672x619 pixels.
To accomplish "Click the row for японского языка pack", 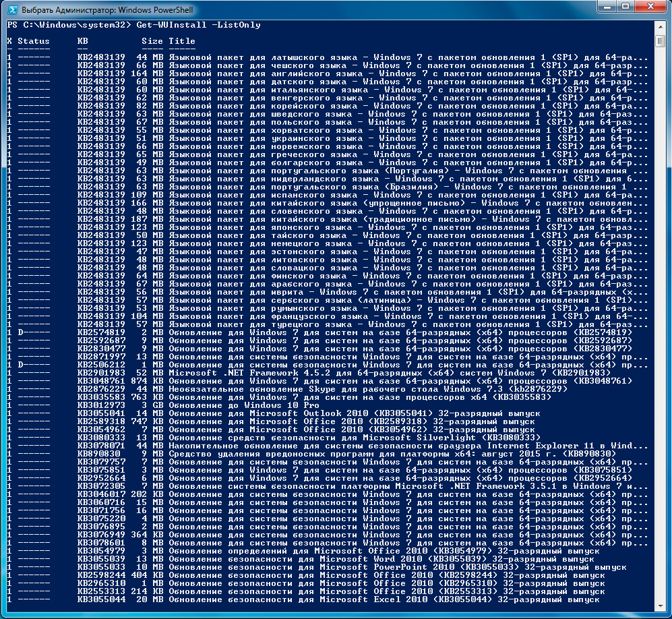I will 327,228.
